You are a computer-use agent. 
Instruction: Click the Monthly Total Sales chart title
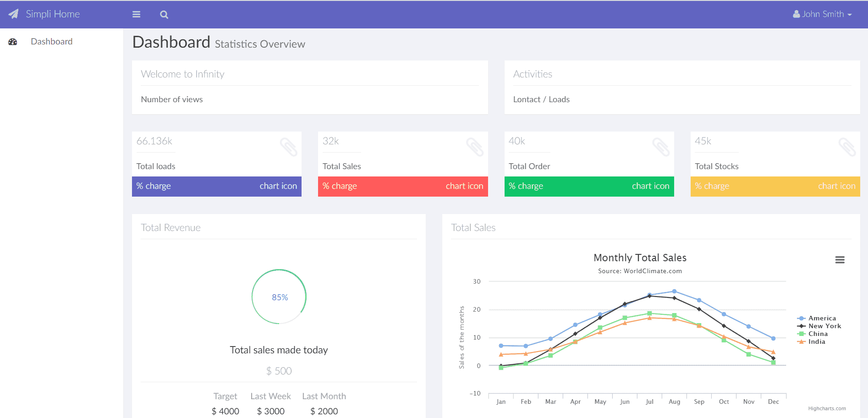[x=640, y=258]
